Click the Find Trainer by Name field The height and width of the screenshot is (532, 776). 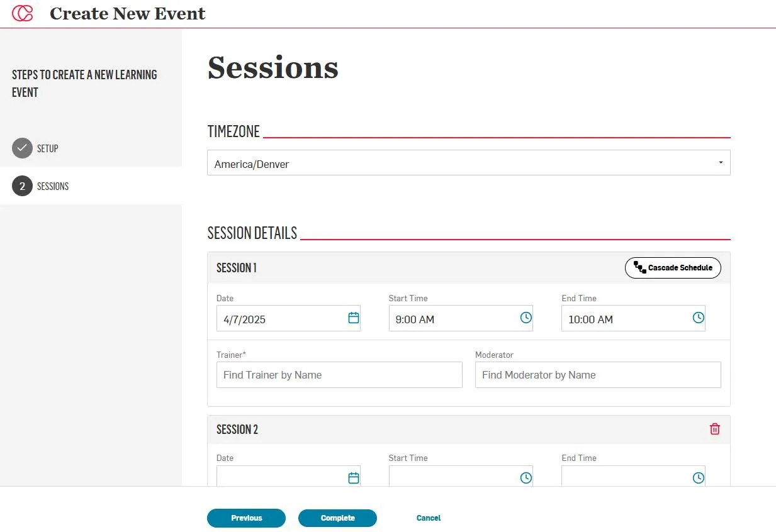(339, 375)
